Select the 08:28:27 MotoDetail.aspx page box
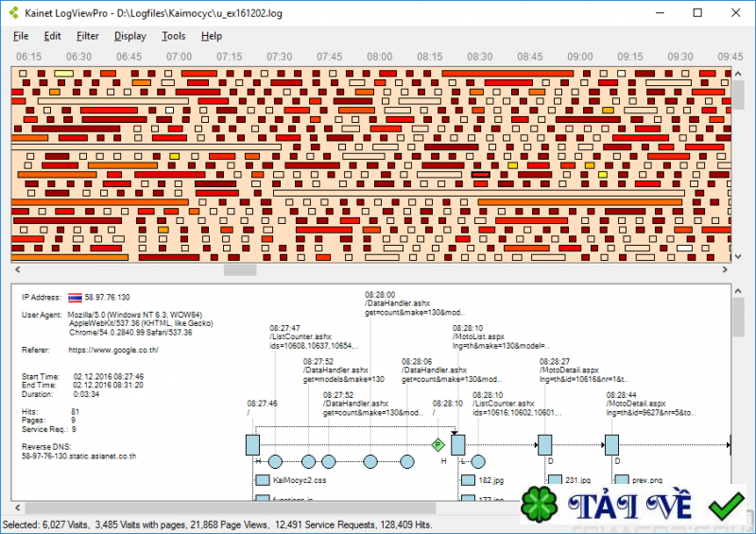This screenshot has height=534, width=756. tap(545, 445)
